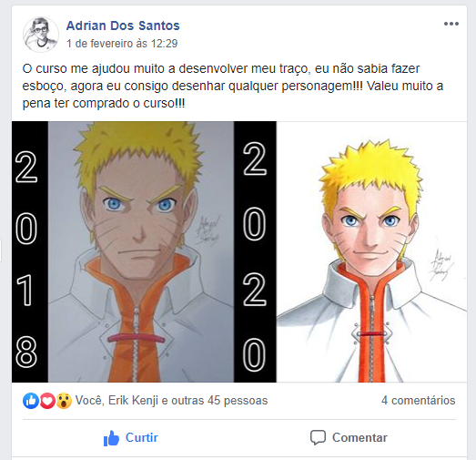Click the post text about the curso
Image resolution: width=476 pixels, height=460 pixels.
click(233, 86)
